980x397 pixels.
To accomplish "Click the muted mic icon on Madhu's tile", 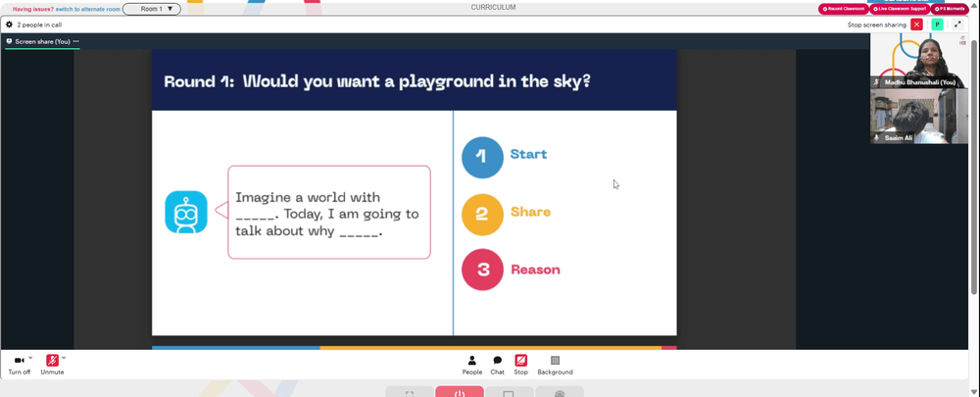I will [877, 82].
